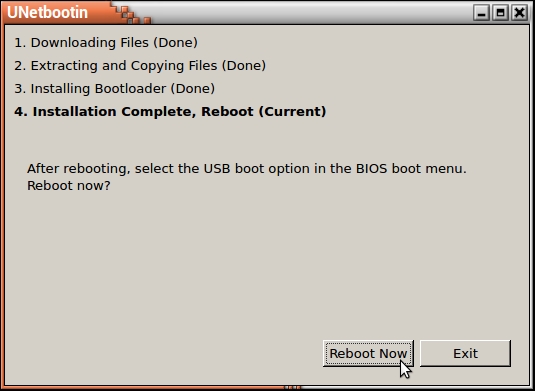Click the orange pixel pattern in title bar
The width and height of the screenshot is (535, 391).
pos(133,15)
